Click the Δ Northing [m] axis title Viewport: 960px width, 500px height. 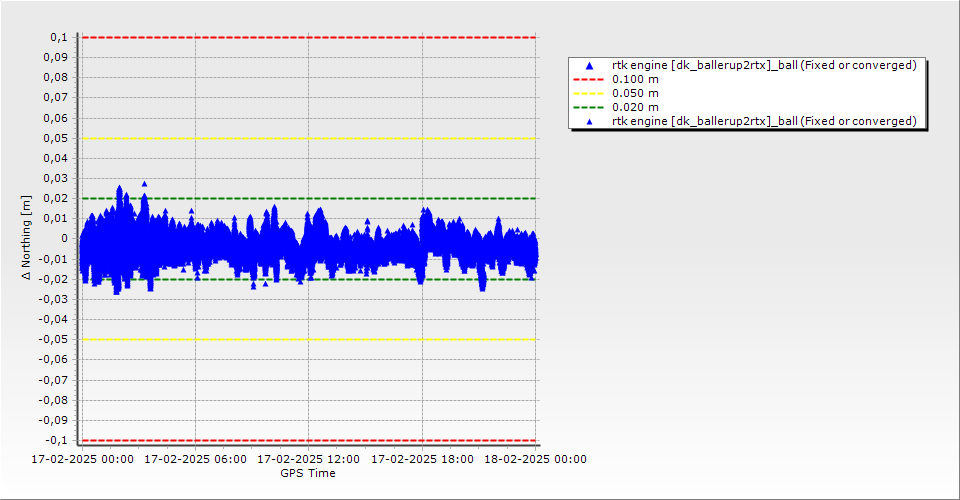(x=26, y=238)
